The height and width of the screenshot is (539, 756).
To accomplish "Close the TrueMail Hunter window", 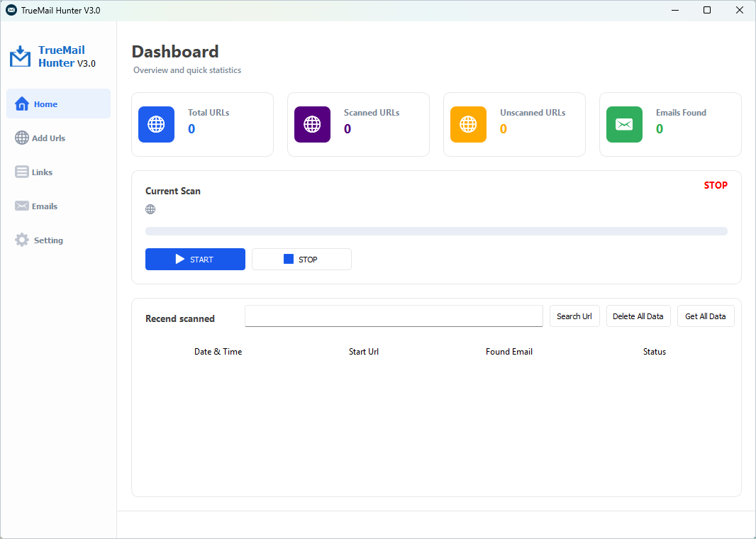I will pos(739,10).
